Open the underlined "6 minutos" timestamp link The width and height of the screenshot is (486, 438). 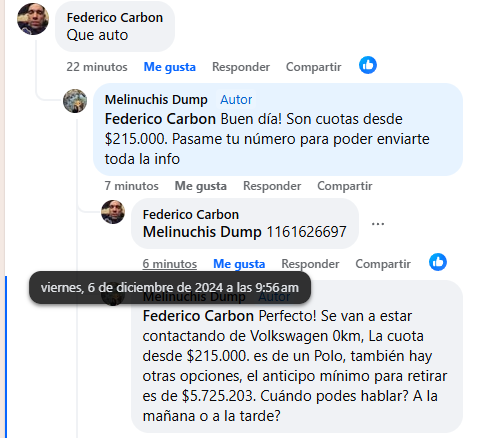pos(170,264)
